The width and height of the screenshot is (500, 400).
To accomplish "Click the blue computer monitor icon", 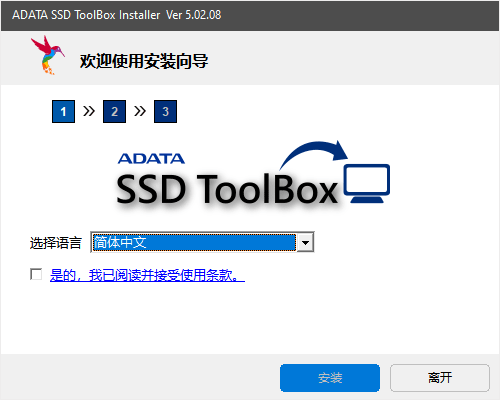I will [367, 183].
